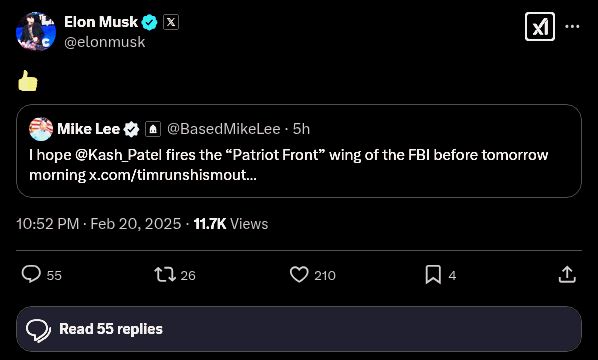
Task: Click Mike Lee's verified checkmark badge
Action: (x=131, y=129)
